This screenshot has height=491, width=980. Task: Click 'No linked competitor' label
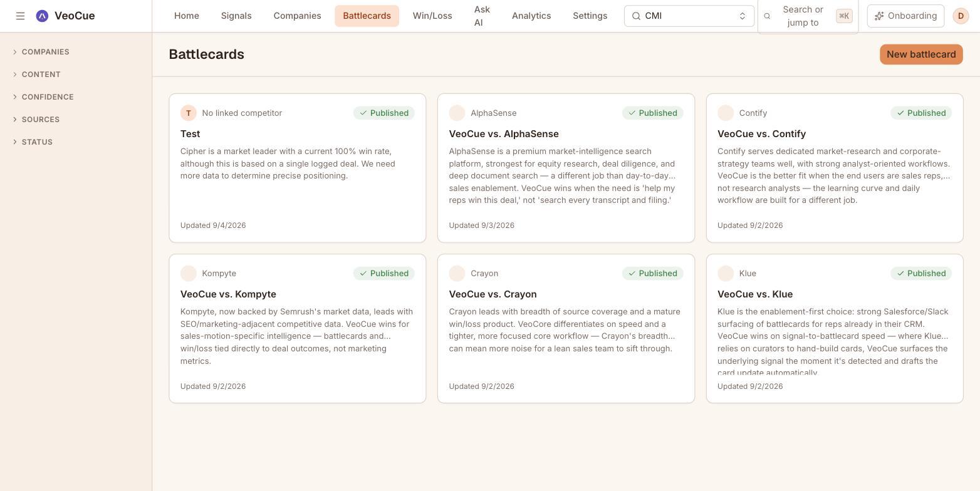coord(242,113)
